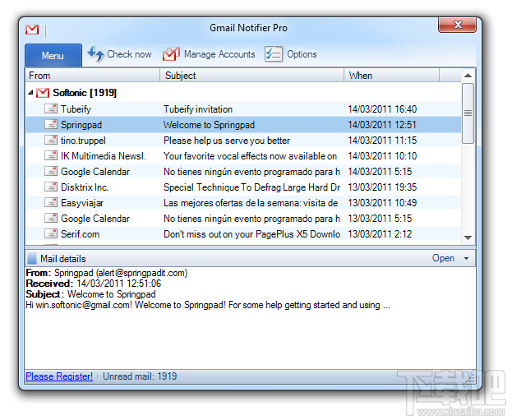Viewport: 512px width, 420px height.
Task: Sort by the From column header
Action: (92, 76)
